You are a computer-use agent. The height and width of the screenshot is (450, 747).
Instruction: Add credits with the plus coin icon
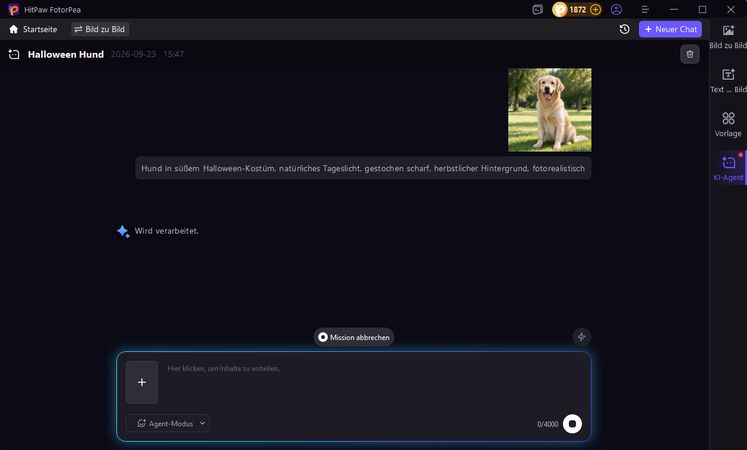coord(596,10)
